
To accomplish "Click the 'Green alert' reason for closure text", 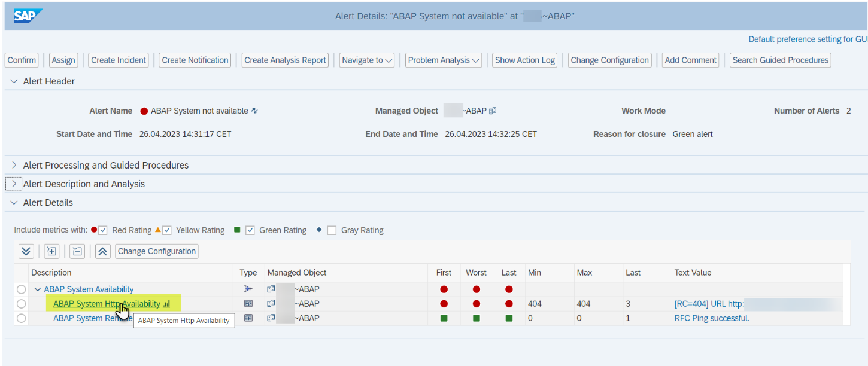I will pos(693,134).
